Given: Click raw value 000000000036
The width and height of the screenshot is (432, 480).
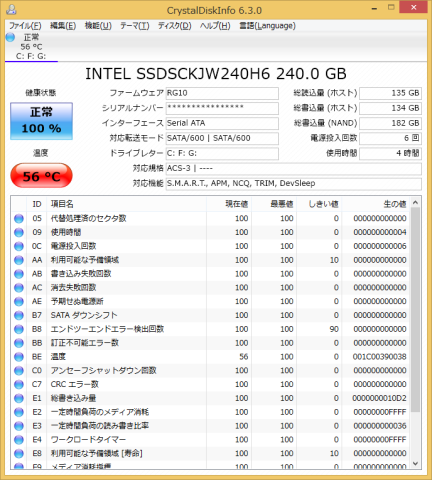Looking at the screenshot, I should pyautogui.click(x=380, y=426).
